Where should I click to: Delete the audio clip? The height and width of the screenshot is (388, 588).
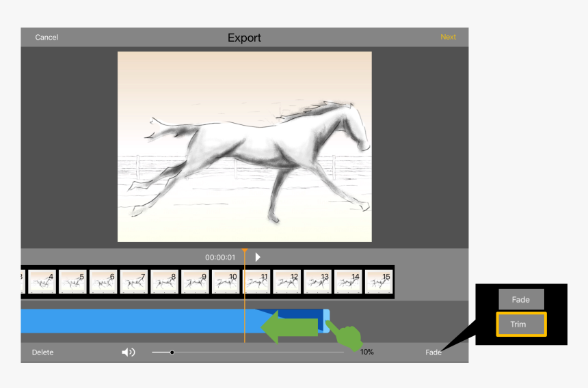pyautogui.click(x=43, y=352)
